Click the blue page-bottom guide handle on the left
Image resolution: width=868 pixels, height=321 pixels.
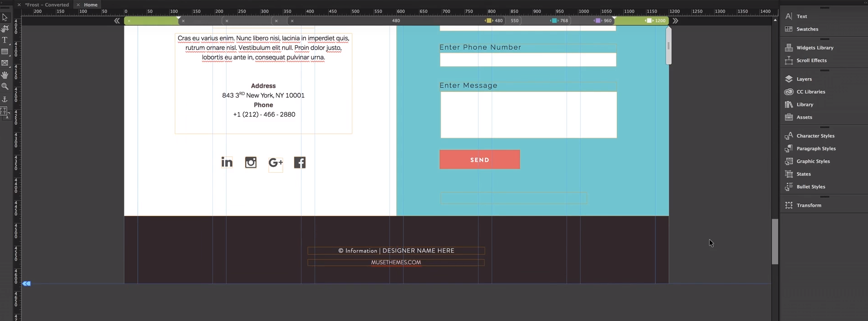pyautogui.click(x=26, y=284)
